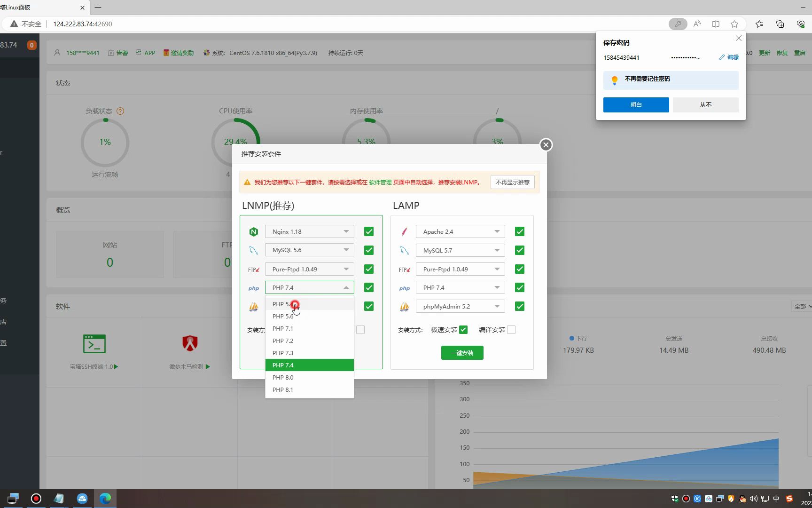Select PHP 7.2 from the list
812x508 pixels.
click(x=309, y=341)
